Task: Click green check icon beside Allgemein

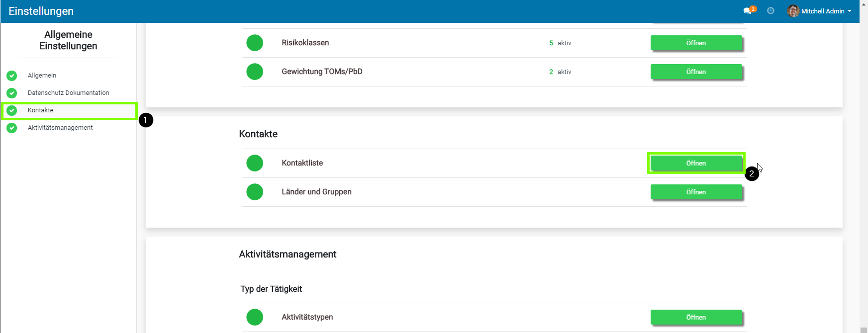Action: (x=12, y=76)
